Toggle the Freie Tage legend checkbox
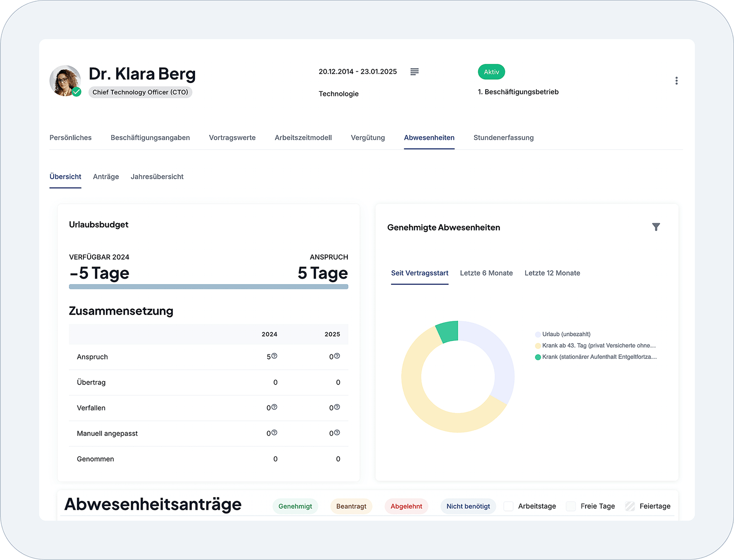The height and width of the screenshot is (560, 734). [x=571, y=506]
